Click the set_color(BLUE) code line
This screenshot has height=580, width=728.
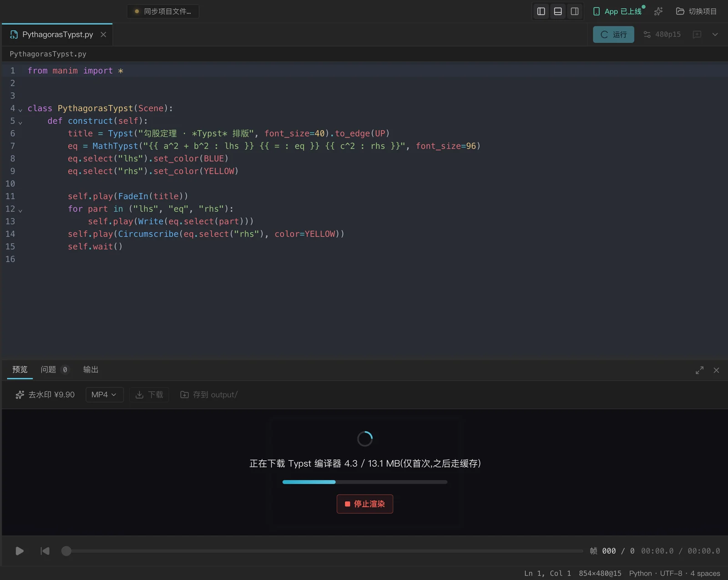click(x=148, y=158)
